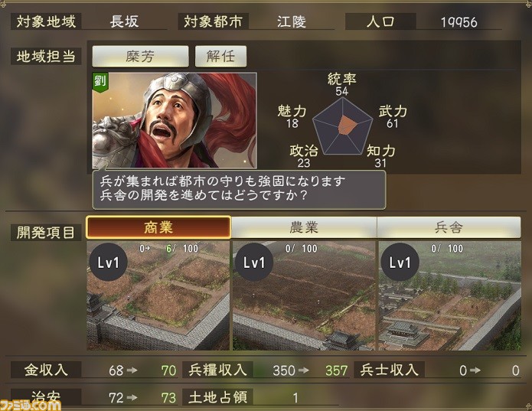Click the Famitsu.com watermark logo
Viewport: 532px width, 411px height.
click(31, 405)
